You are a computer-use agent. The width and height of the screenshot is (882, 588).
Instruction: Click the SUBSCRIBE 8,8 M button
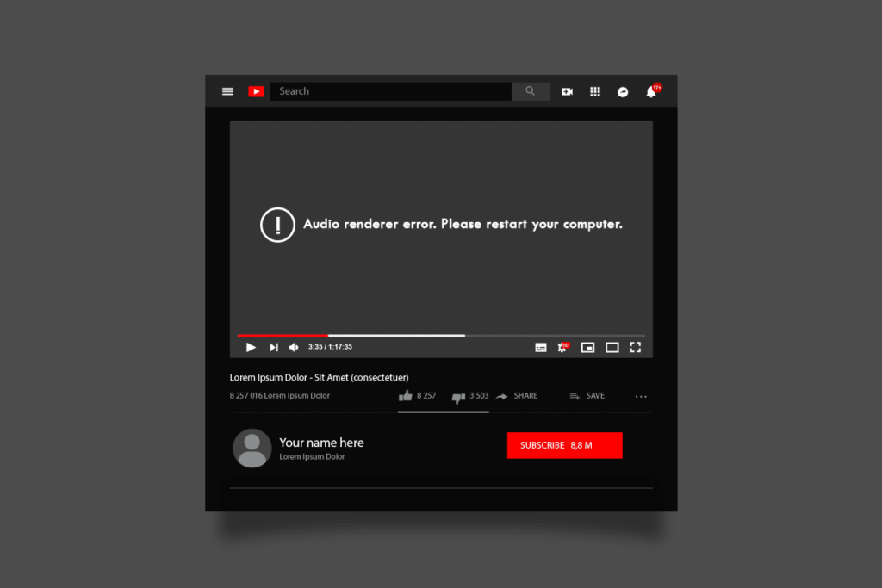pos(565,445)
